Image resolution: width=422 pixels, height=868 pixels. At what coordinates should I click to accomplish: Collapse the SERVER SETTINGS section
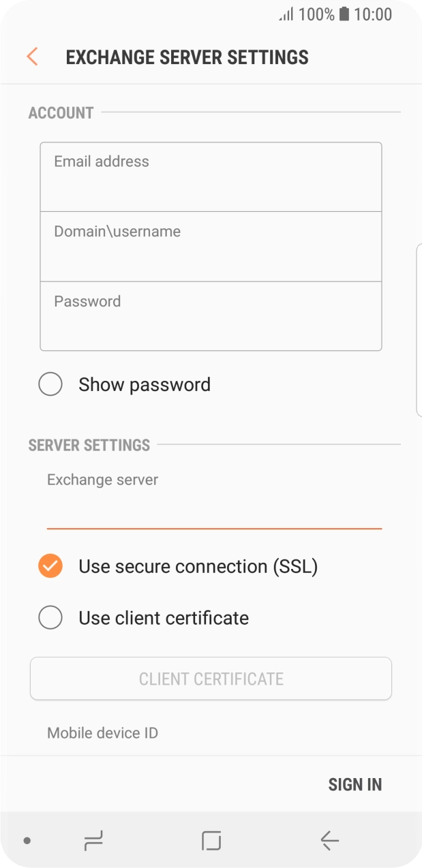point(89,445)
